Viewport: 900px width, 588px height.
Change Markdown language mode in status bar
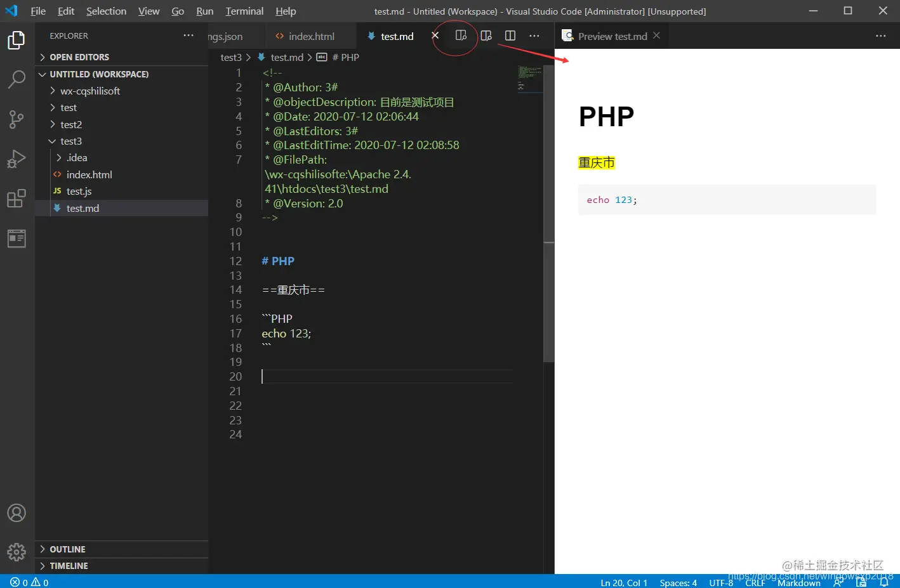(x=798, y=582)
